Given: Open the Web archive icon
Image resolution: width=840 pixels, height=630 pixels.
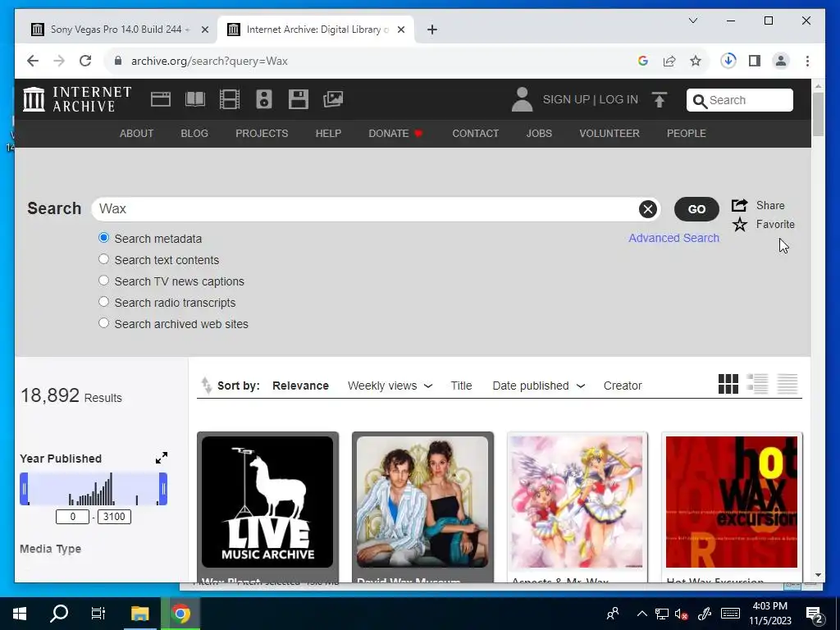Looking at the screenshot, I should click(161, 99).
